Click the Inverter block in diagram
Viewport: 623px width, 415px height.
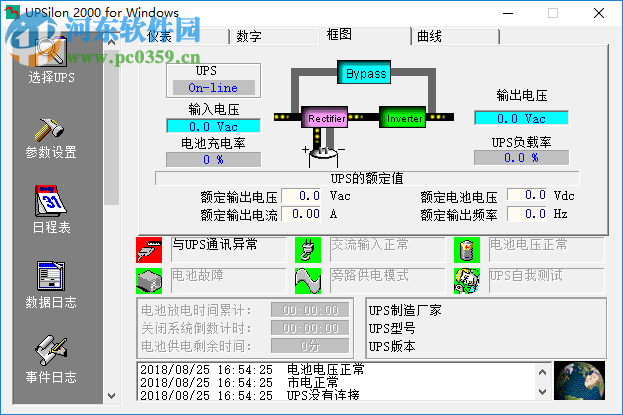(x=402, y=117)
